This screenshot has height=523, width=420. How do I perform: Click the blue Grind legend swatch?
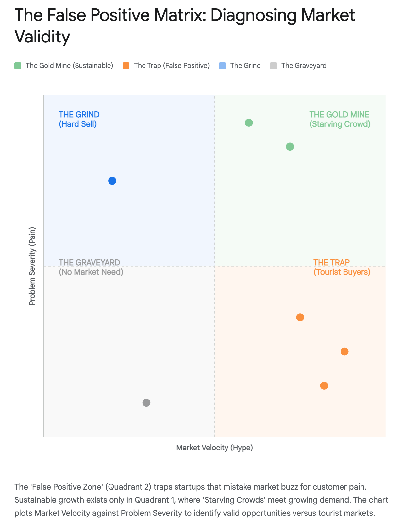pyautogui.click(x=222, y=66)
